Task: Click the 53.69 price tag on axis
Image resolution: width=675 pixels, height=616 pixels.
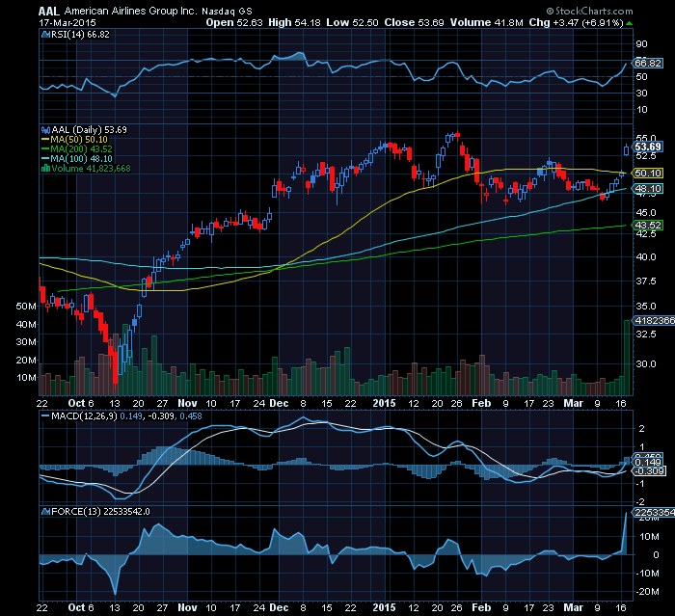Action: click(647, 147)
